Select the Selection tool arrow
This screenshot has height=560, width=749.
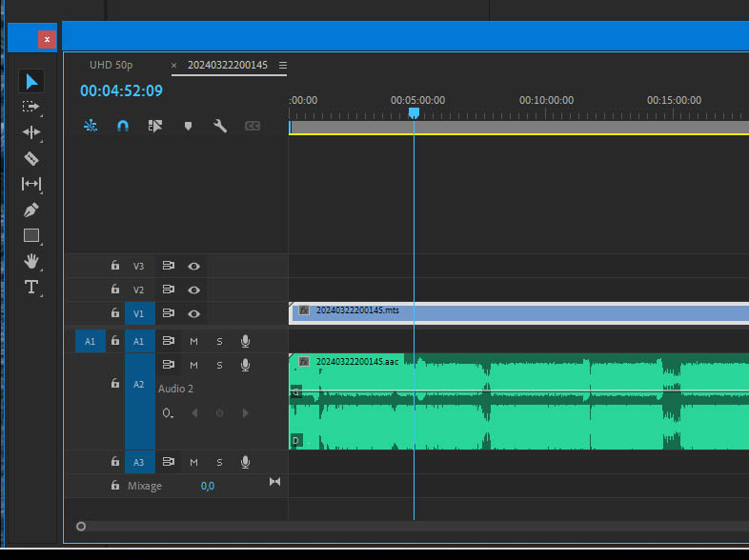pos(31,82)
